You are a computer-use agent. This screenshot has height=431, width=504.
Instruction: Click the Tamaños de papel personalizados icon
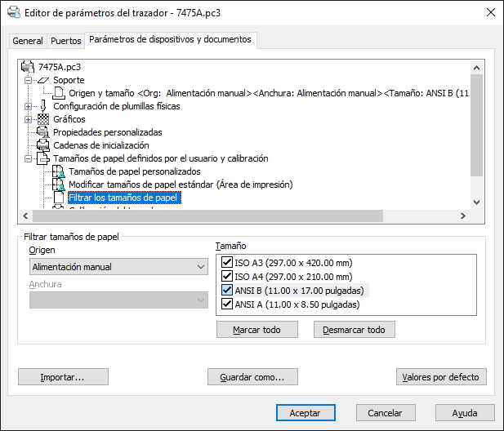pyautogui.click(x=59, y=171)
